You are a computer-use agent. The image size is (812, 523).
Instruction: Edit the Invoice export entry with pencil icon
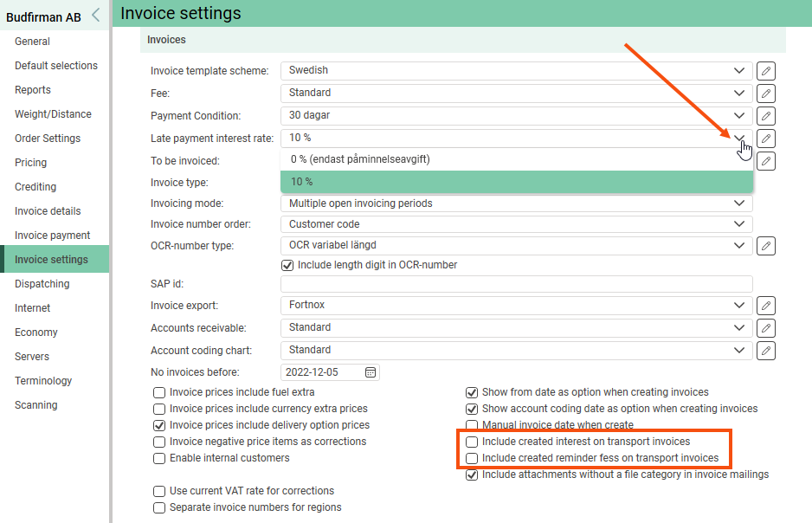pyautogui.click(x=765, y=306)
